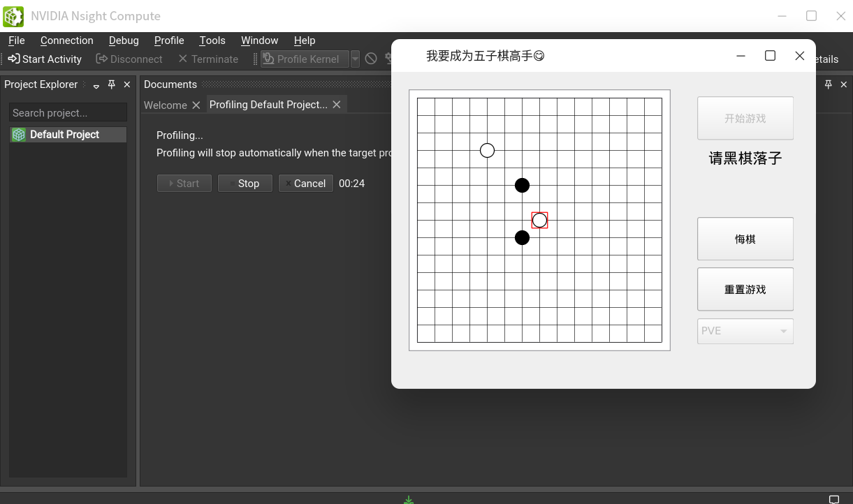Open the Project Explorer options dropdown arrow
This screenshot has width=853, height=504.
(96, 85)
